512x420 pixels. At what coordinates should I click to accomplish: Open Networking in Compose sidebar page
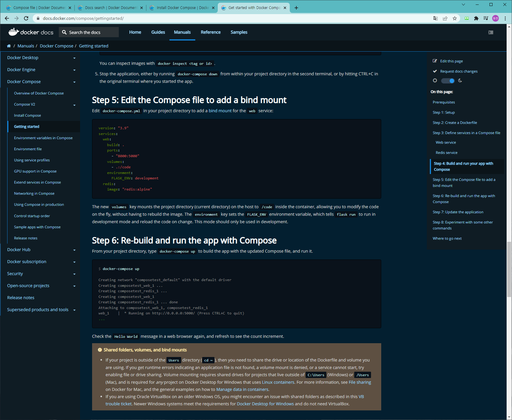[34, 193]
